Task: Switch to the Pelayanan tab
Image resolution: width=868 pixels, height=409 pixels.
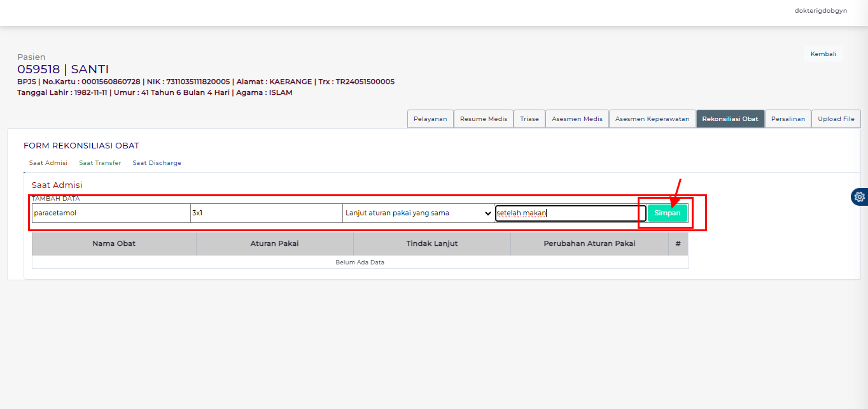Action: 430,119
